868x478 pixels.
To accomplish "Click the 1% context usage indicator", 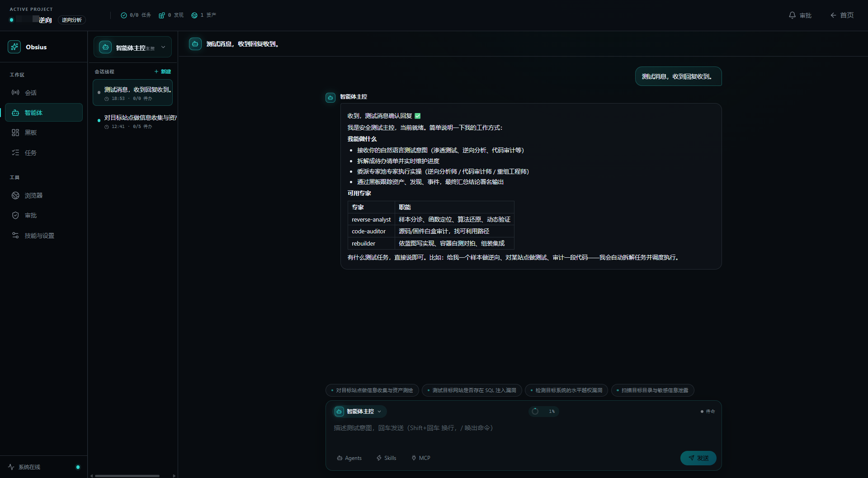I will [x=544, y=412].
